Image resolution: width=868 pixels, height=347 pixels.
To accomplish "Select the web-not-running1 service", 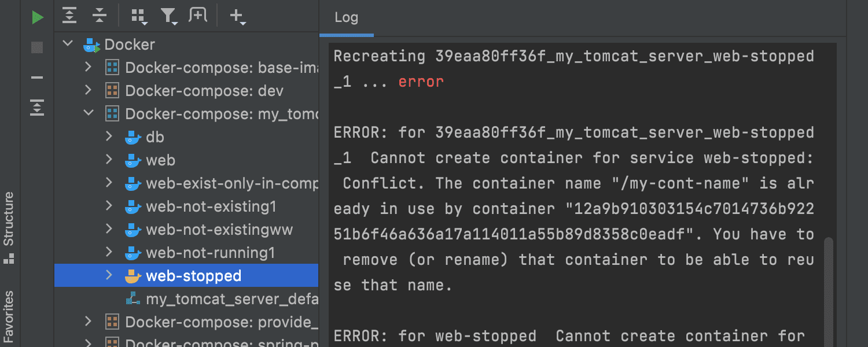I will [210, 253].
